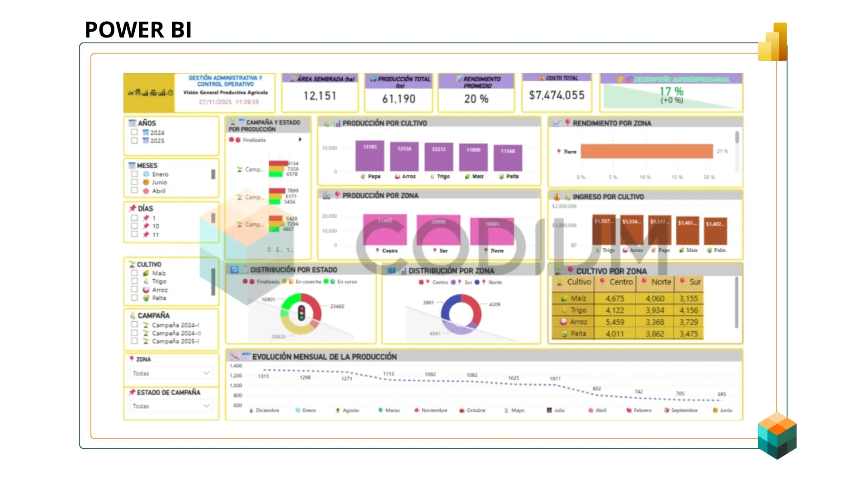This screenshot has height=488, width=868.
Task: Check the Campaña 2024-I checkbox
Action: click(134, 324)
